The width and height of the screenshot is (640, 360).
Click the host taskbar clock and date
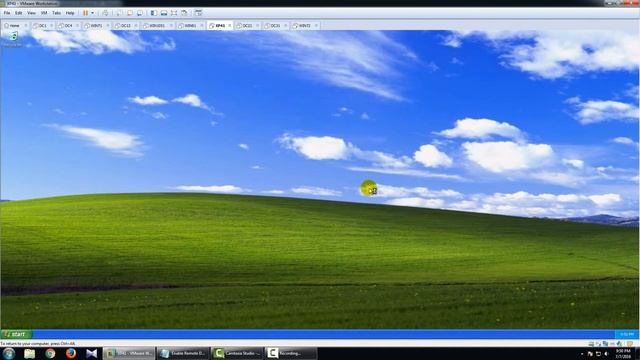(x=623, y=354)
